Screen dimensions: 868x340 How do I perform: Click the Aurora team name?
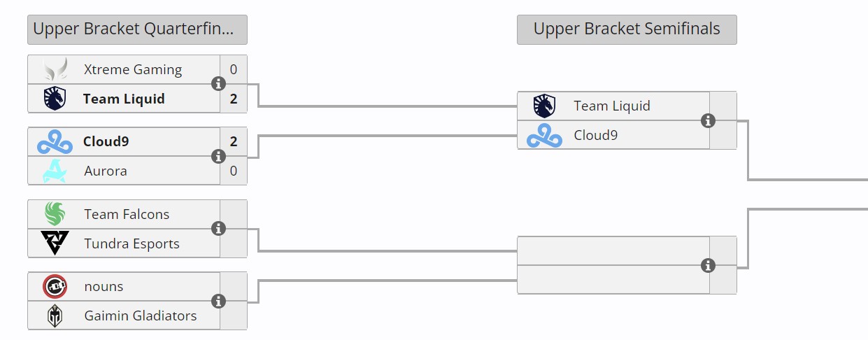coord(105,171)
